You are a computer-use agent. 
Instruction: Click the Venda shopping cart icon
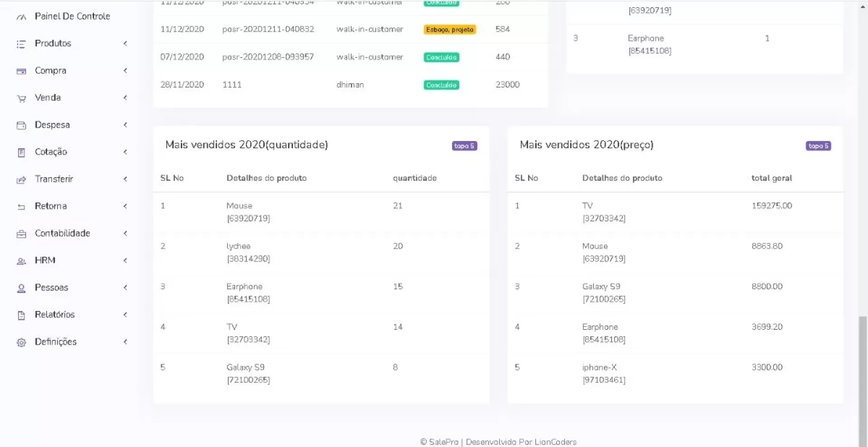pos(21,98)
